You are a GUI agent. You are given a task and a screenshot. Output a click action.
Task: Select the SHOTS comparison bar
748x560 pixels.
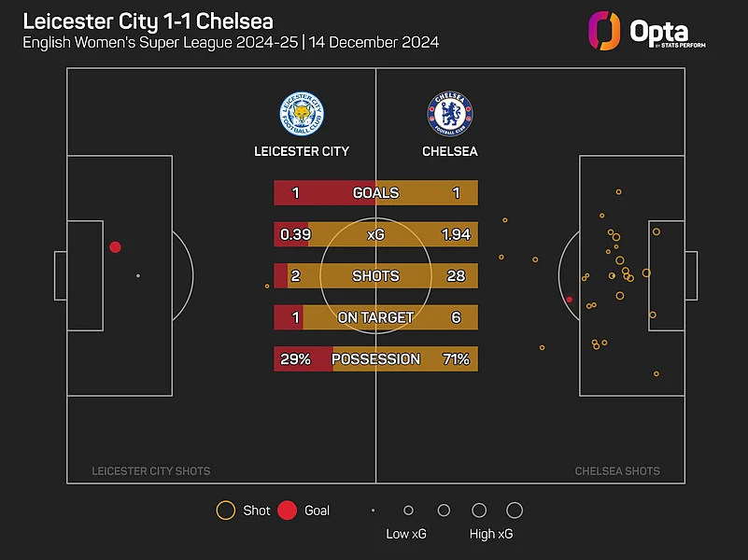[x=375, y=276]
